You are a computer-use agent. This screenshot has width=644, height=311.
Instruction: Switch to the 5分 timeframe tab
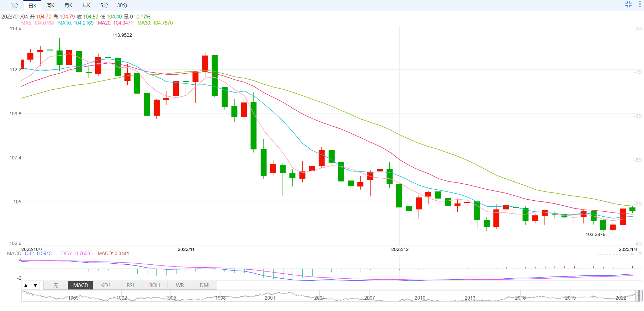pos(104,5)
